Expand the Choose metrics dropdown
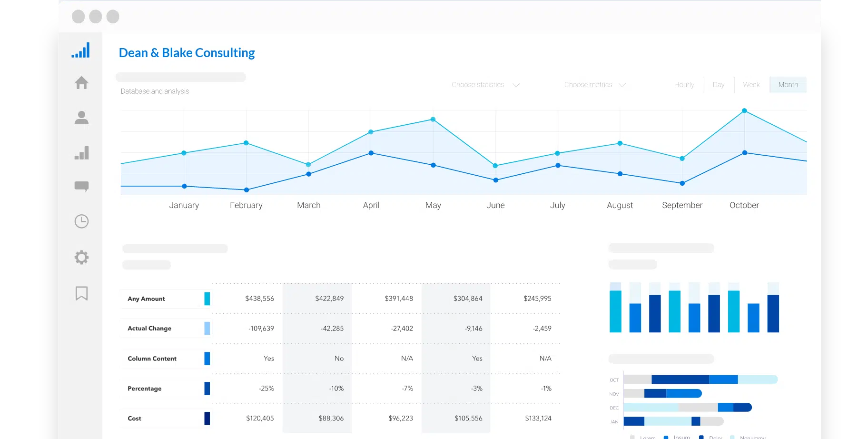The image size is (868, 439). 594,84
